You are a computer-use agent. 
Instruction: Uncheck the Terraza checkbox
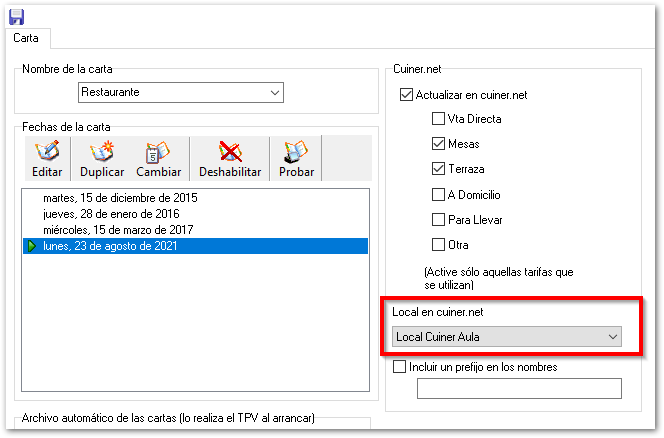pos(438,169)
